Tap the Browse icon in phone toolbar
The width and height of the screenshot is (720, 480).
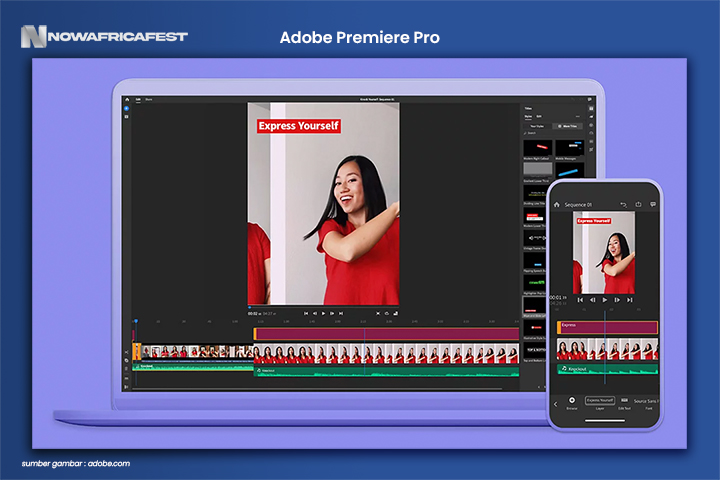coord(572,403)
